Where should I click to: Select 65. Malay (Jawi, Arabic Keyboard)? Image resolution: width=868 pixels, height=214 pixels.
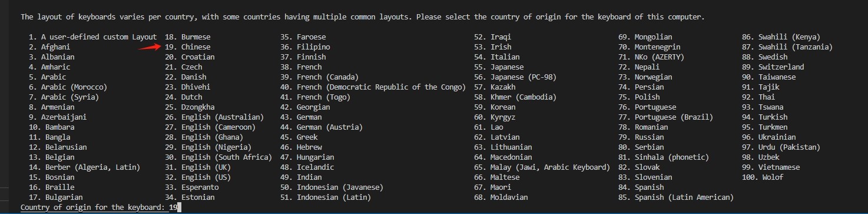(542, 167)
